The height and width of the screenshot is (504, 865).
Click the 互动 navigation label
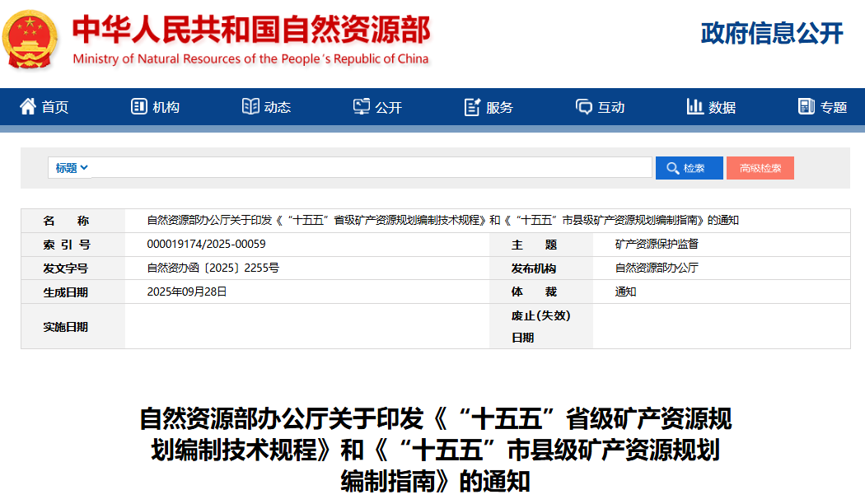point(611,107)
